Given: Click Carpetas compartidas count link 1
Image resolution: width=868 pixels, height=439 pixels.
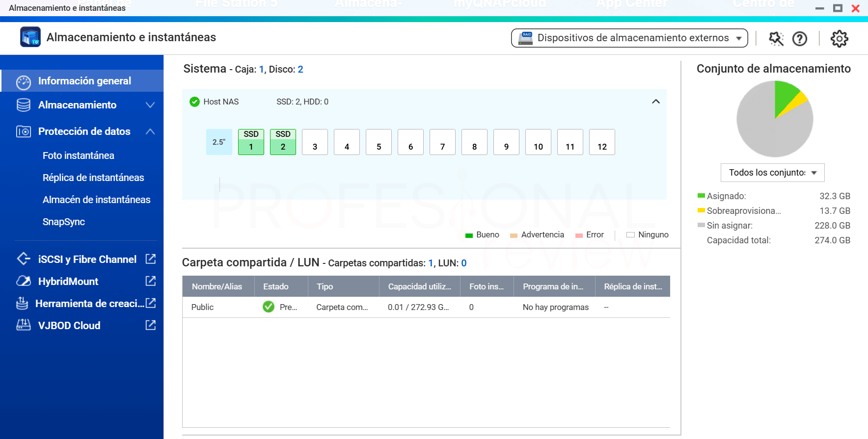Looking at the screenshot, I should click(431, 263).
